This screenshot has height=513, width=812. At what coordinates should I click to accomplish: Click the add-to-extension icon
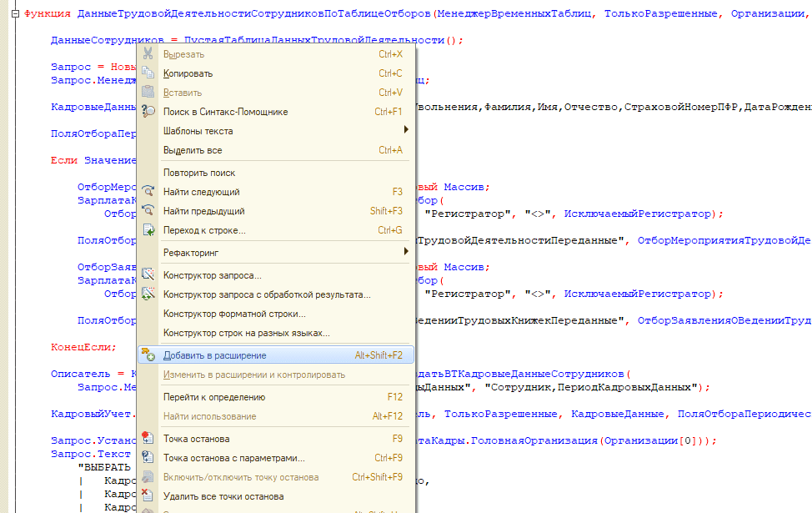pyautogui.click(x=148, y=355)
